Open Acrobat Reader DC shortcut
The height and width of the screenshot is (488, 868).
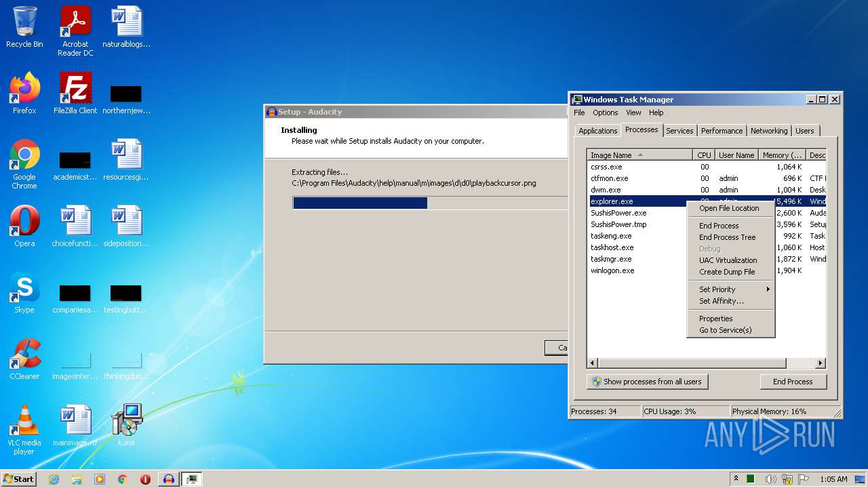click(75, 31)
